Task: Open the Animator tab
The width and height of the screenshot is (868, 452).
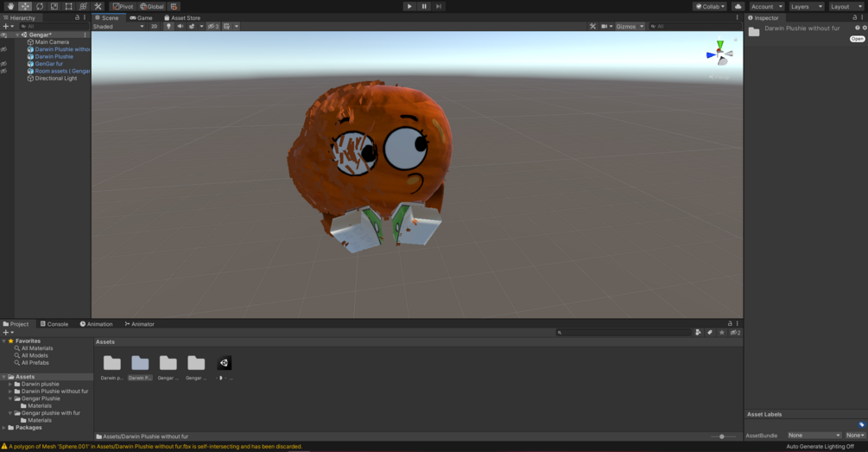Action: pos(140,324)
